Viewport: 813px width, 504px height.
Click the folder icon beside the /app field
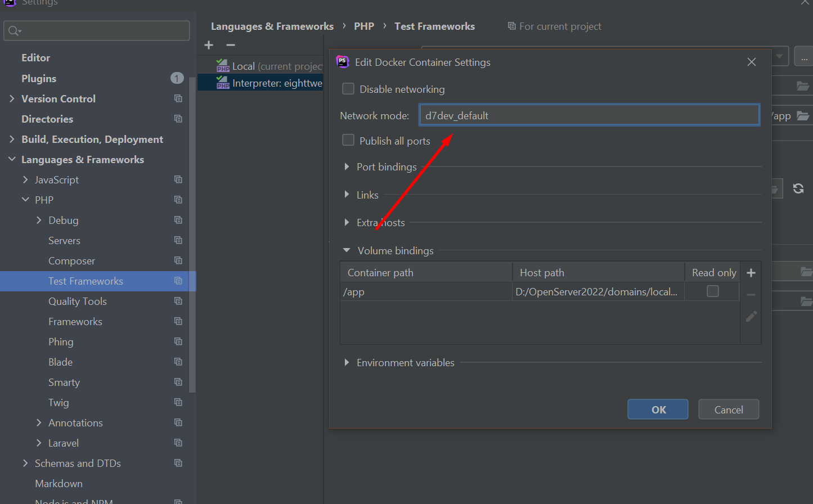tap(803, 116)
